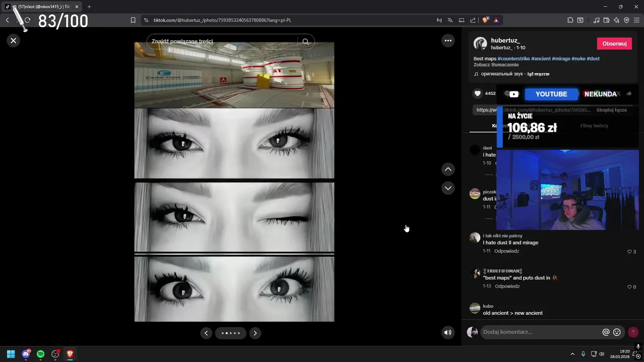
Task: Open #ancient hashtag
Action: coord(541,59)
